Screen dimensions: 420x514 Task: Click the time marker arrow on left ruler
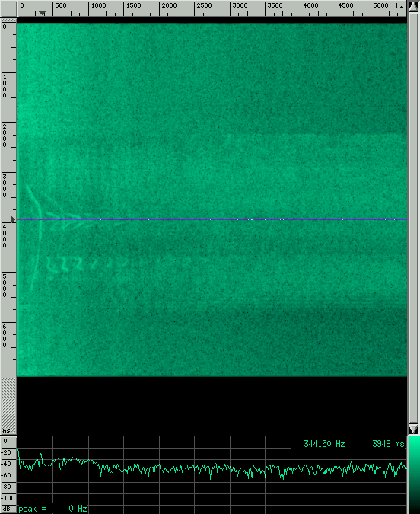tap(13, 219)
